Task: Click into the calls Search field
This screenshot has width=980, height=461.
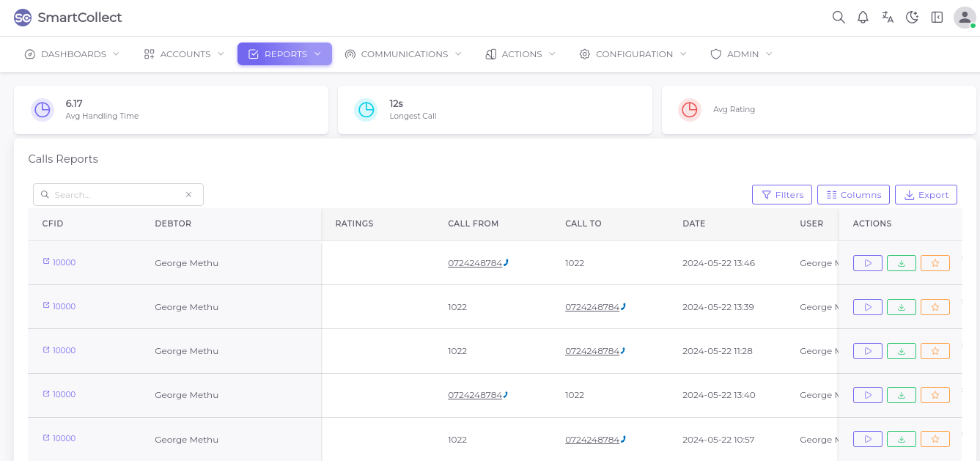Action: (x=114, y=195)
